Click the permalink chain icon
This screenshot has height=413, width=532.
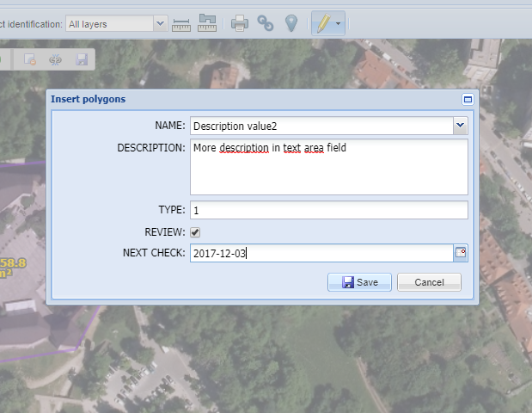pyautogui.click(x=266, y=23)
